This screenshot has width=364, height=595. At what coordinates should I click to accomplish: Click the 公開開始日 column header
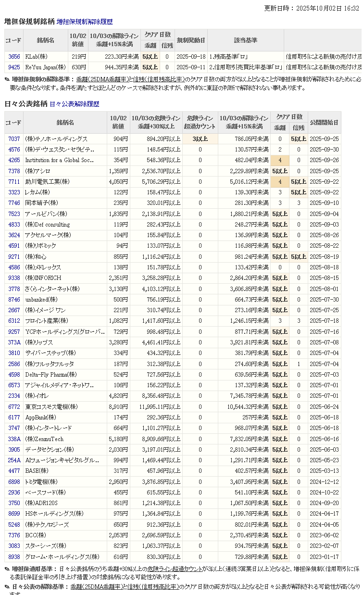(x=324, y=123)
